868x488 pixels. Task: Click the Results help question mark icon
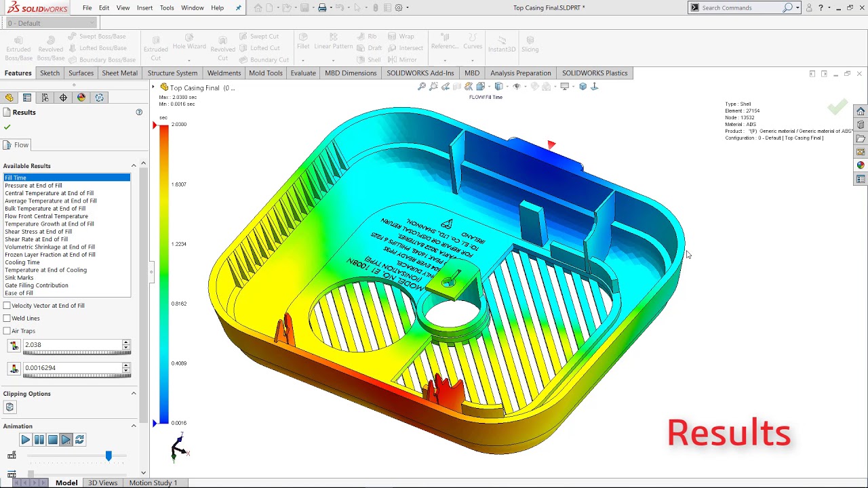coord(139,113)
